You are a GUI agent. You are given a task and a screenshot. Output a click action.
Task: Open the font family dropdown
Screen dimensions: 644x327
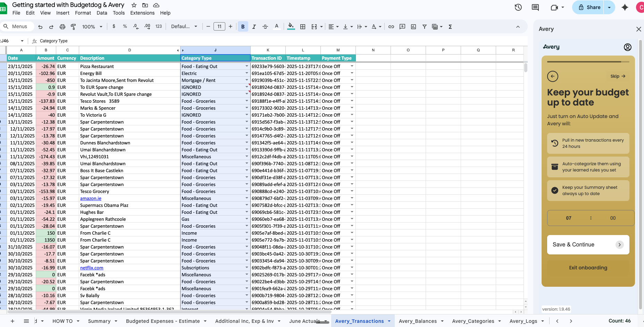184,27
